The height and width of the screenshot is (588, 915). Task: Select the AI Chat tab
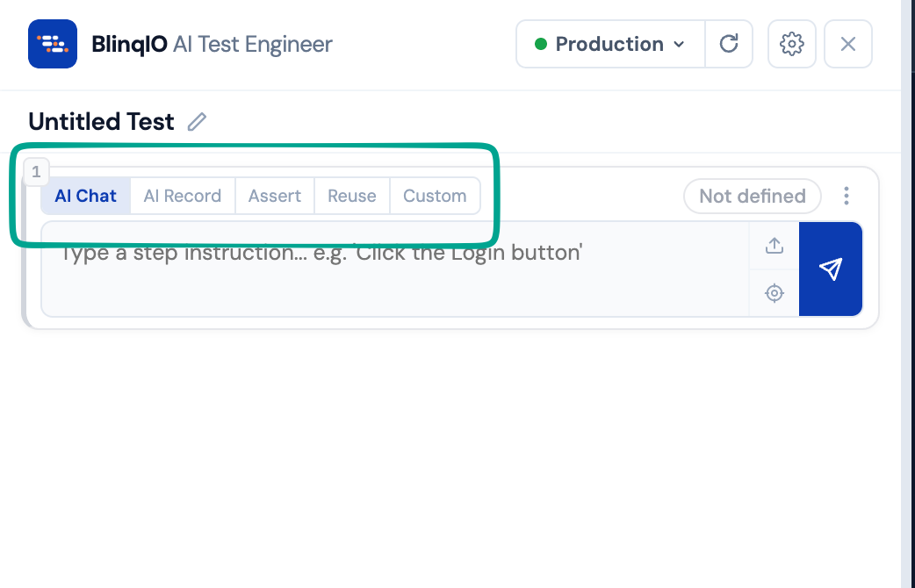click(85, 196)
